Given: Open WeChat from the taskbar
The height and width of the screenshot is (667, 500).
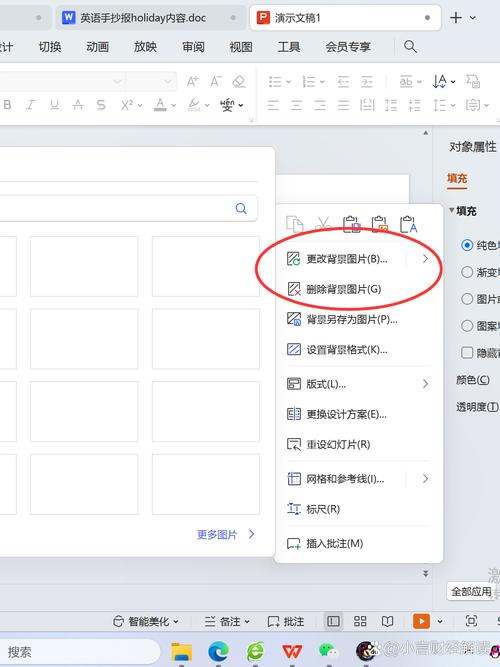Looking at the screenshot, I should 328,651.
